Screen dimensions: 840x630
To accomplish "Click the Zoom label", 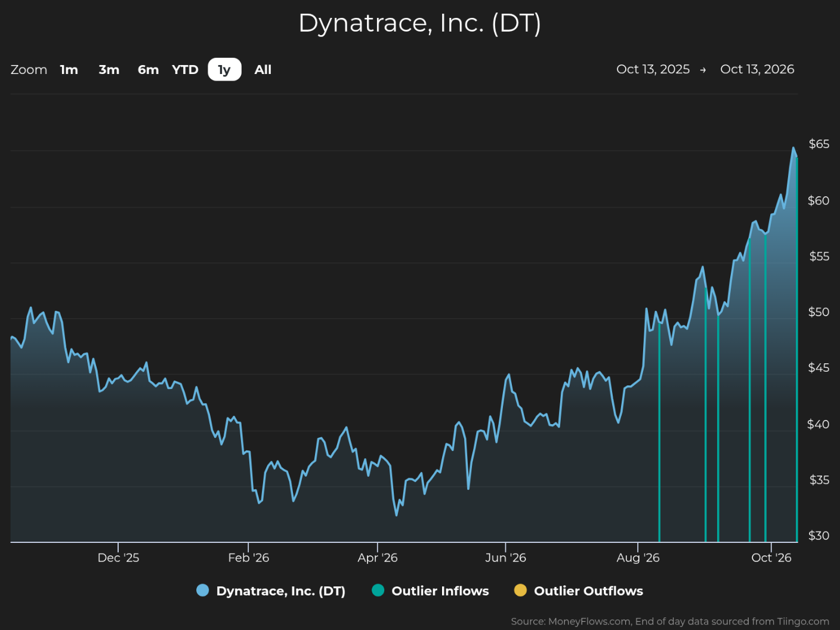I will coord(29,70).
